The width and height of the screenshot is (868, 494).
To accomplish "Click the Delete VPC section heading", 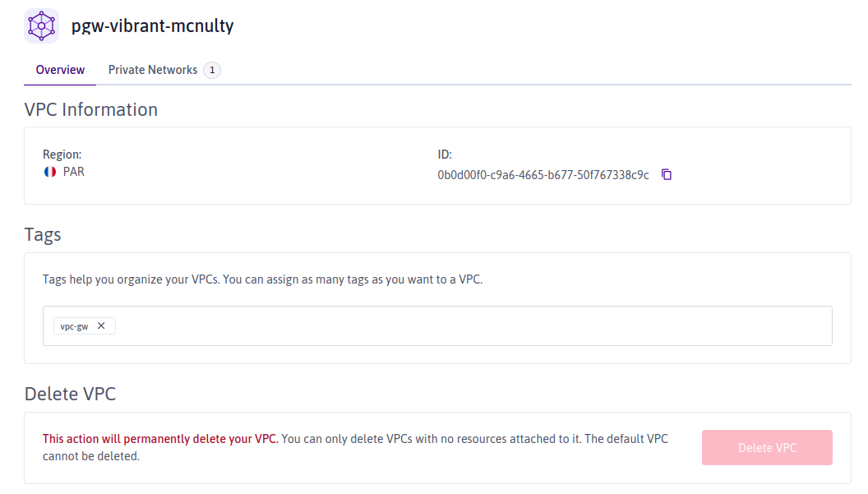I will (x=70, y=394).
